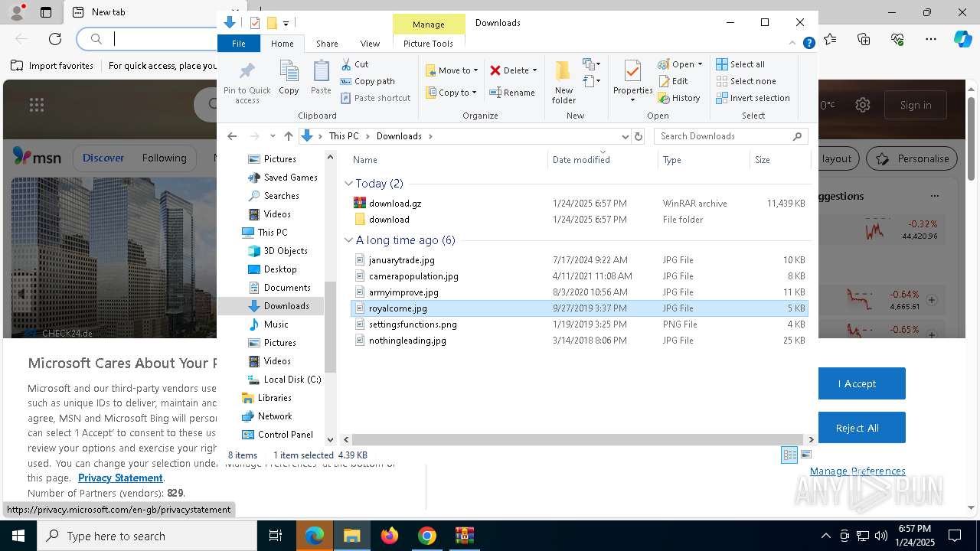Switch to the View tab
Viewport: 980px width, 551px height.
coord(370,44)
